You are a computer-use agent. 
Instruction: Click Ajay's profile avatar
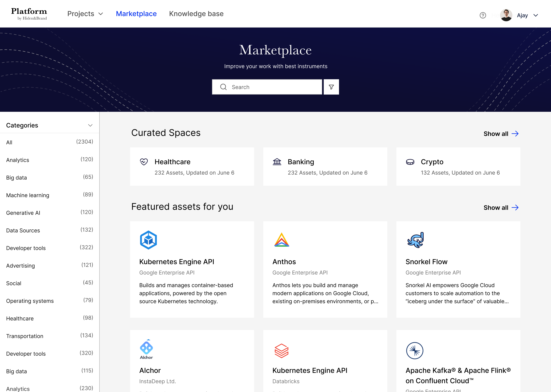click(x=506, y=15)
